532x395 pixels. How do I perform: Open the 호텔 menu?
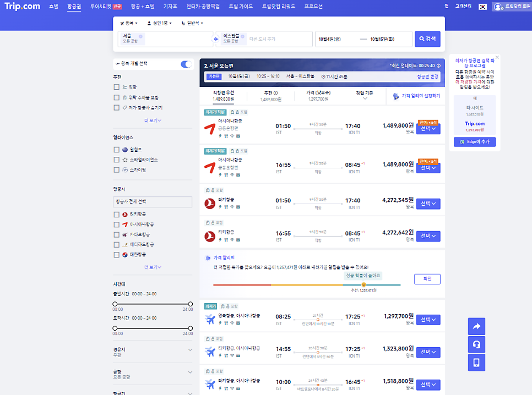pyautogui.click(x=53, y=7)
